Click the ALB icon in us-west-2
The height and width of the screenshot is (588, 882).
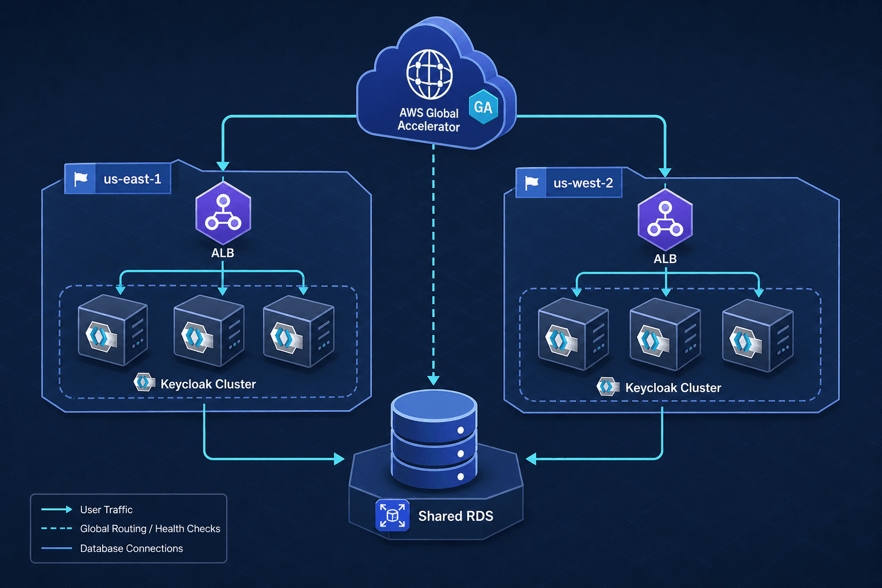click(x=665, y=220)
